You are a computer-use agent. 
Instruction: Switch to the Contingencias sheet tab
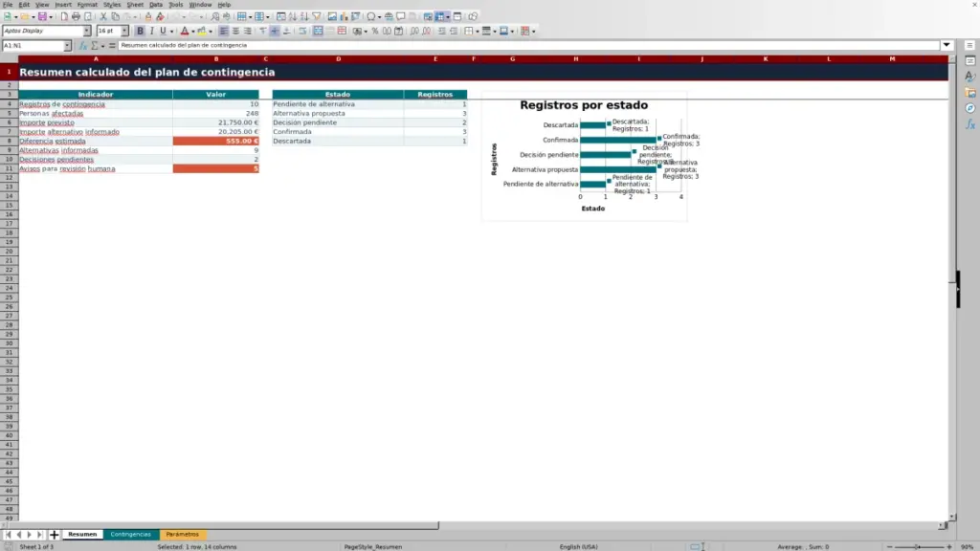pos(130,534)
